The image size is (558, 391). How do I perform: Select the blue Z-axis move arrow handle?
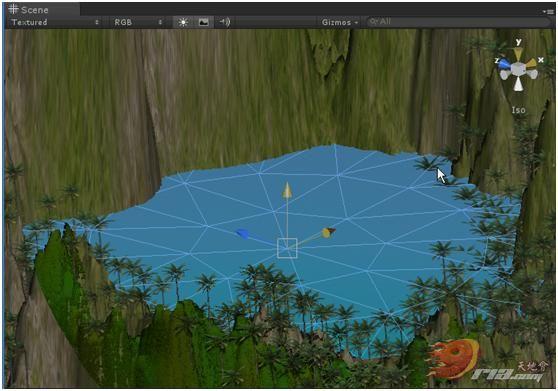pos(243,233)
